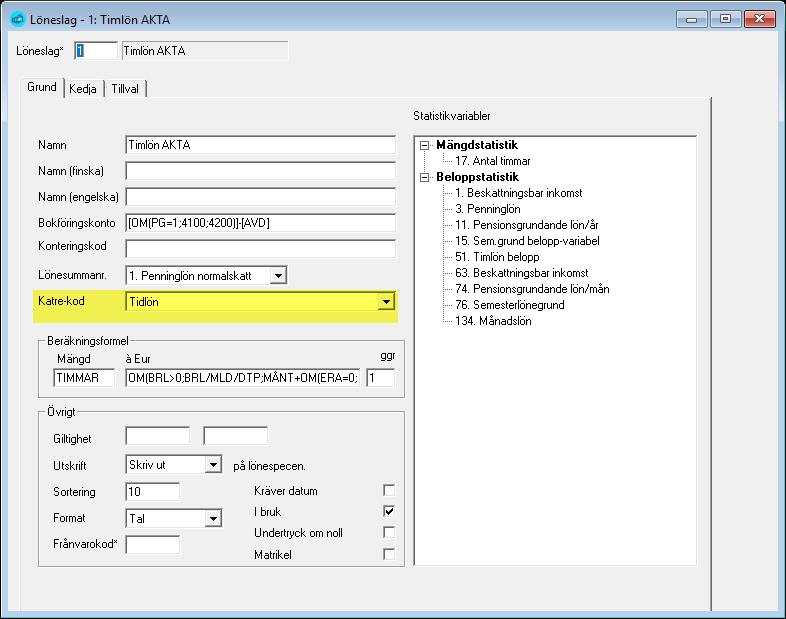Open the Lönesummanr. dropdown list
The width and height of the screenshot is (786, 619).
pos(278,276)
